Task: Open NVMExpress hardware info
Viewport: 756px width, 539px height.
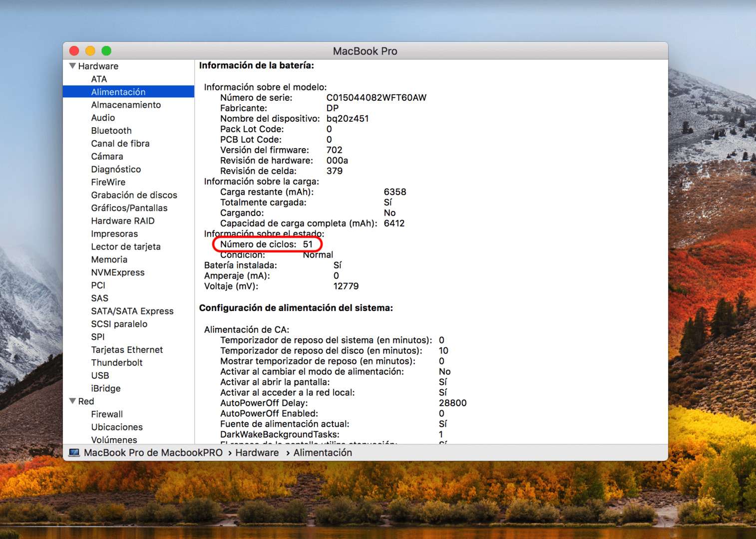Action: coord(118,272)
